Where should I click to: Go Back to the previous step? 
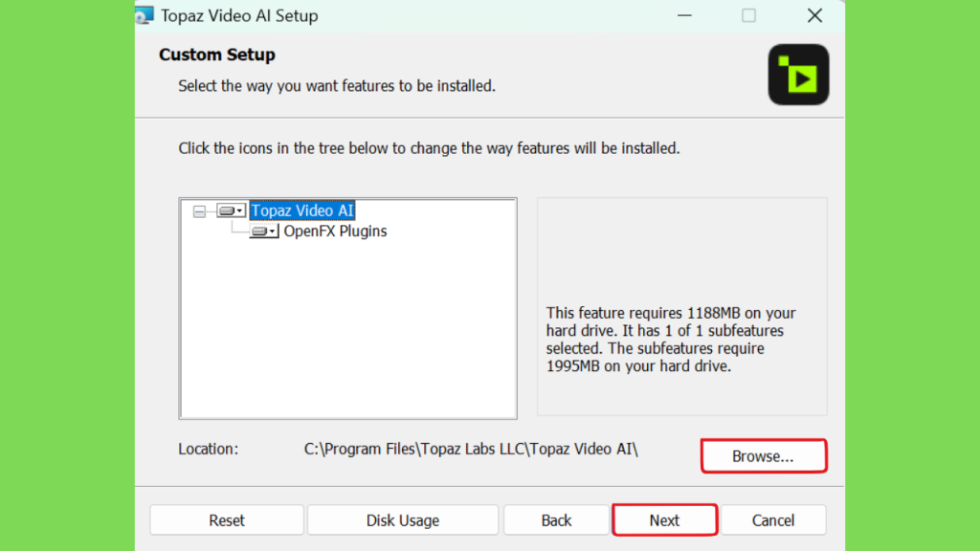[x=556, y=520]
